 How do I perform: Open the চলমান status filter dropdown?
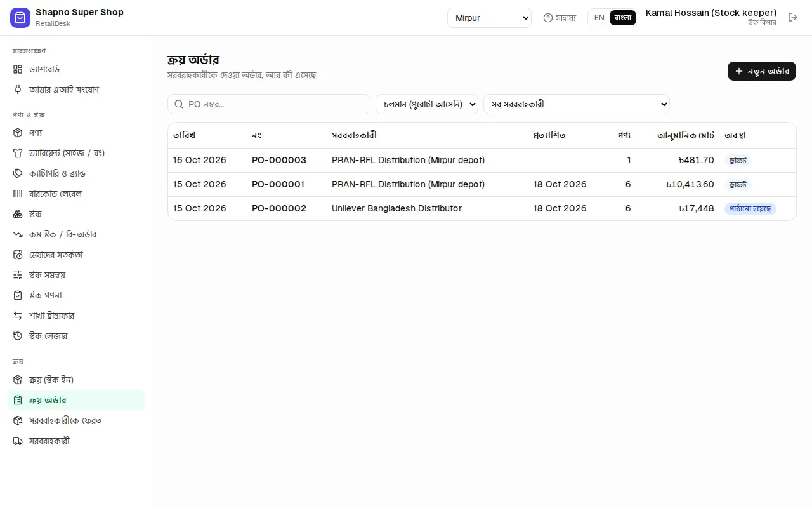coord(427,104)
